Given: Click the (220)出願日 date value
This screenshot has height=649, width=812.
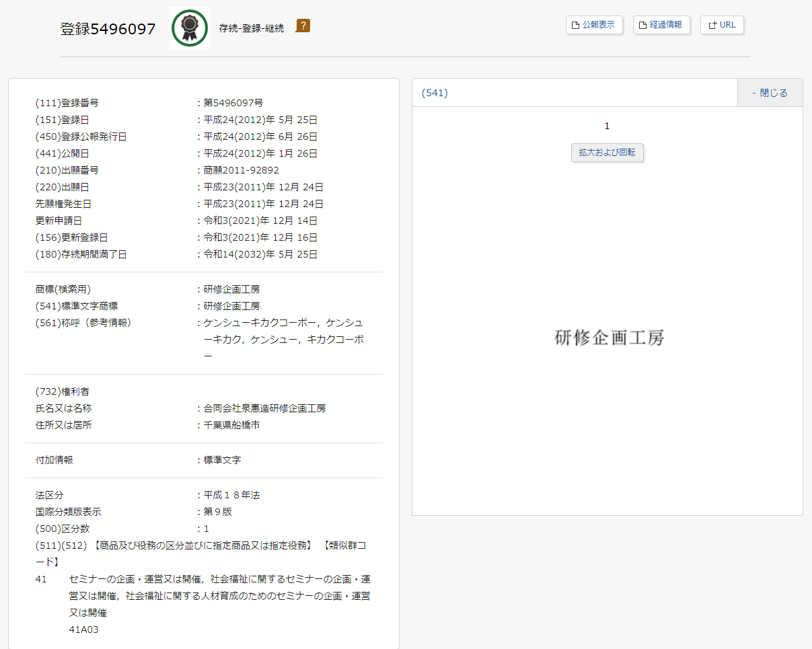Looking at the screenshot, I should [264, 187].
